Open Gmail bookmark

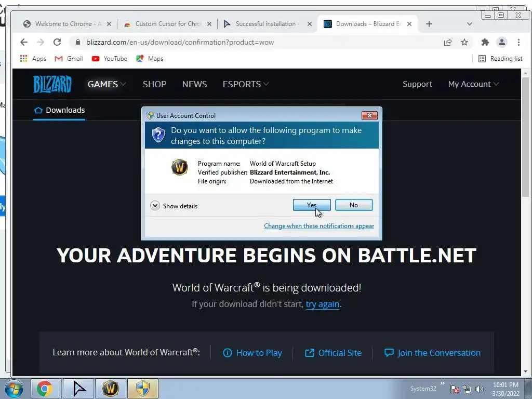pyautogui.click(x=69, y=59)
